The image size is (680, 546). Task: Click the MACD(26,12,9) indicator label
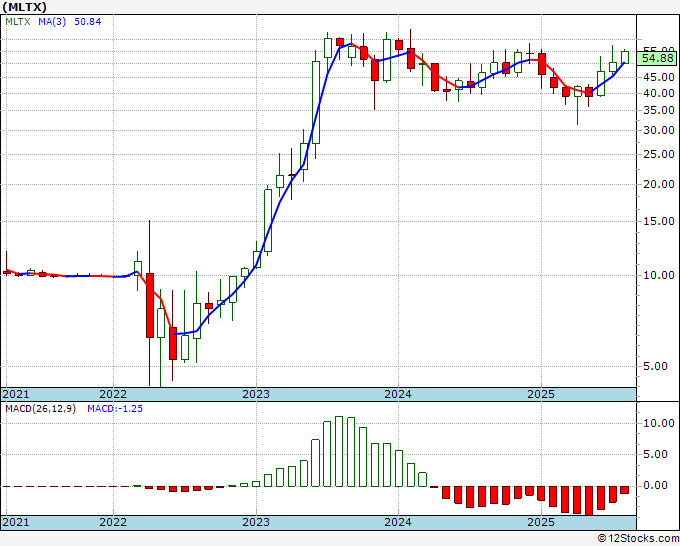click(40, 409)
